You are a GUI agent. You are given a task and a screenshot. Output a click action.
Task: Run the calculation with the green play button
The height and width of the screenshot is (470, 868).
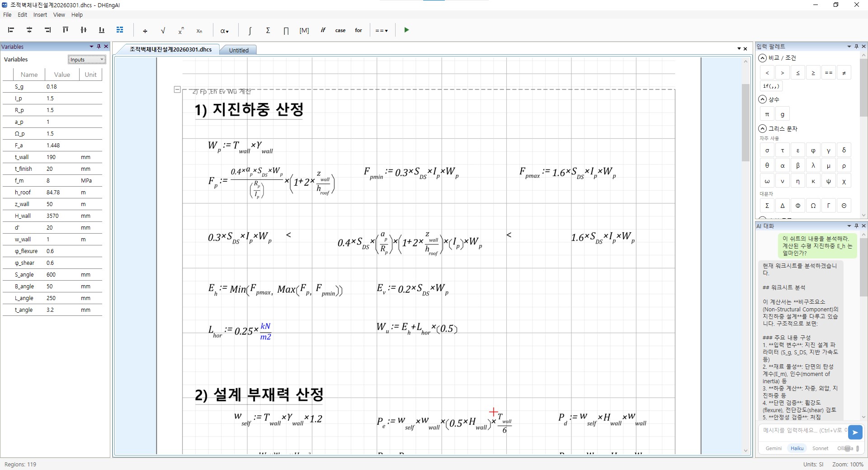coord(406,30)
